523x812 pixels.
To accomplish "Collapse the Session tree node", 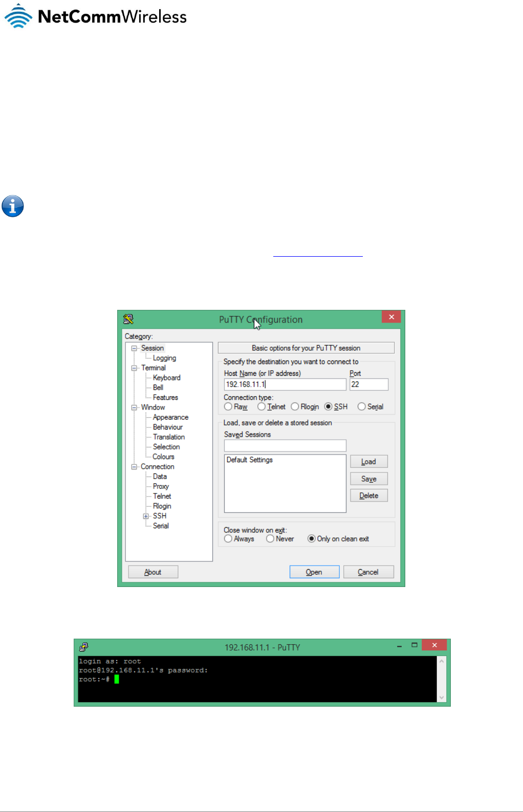I will pos(134,348).
